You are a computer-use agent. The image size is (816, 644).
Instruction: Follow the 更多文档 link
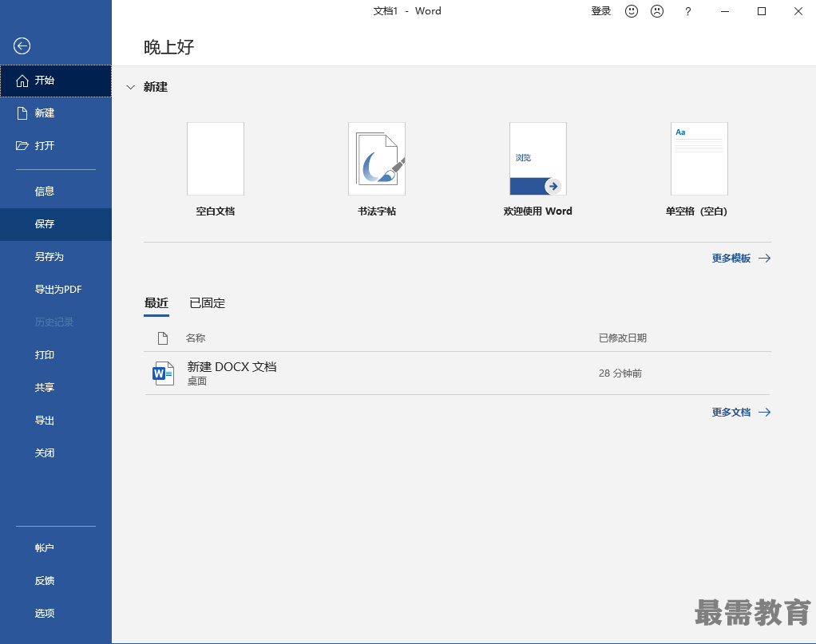[x=741, y=413]
